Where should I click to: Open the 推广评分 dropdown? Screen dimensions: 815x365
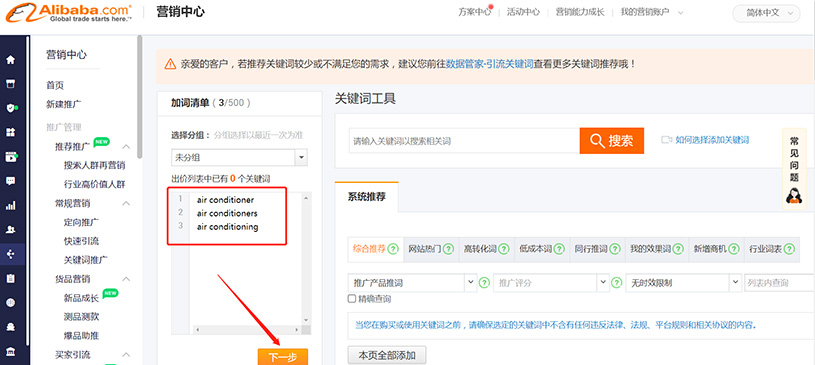[551, 283]
